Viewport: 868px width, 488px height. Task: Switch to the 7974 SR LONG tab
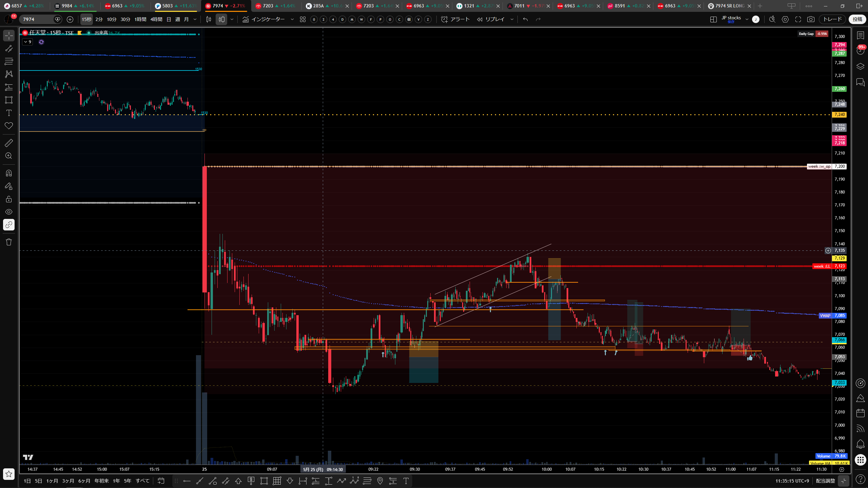729,6
